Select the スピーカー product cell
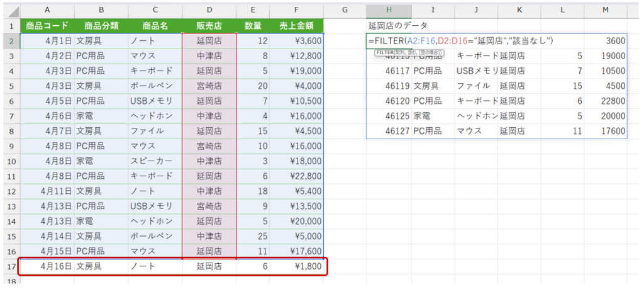 point(155,161)
